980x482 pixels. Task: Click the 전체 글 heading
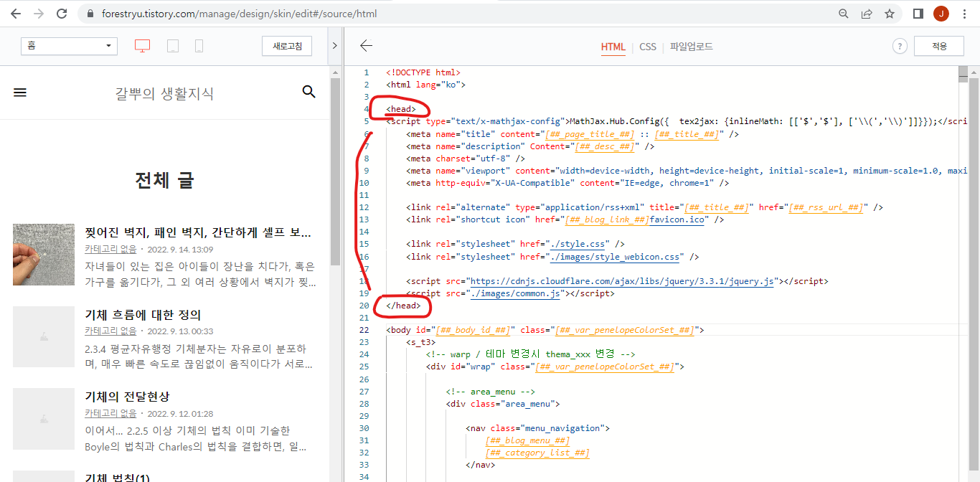(x=164, y=181)
